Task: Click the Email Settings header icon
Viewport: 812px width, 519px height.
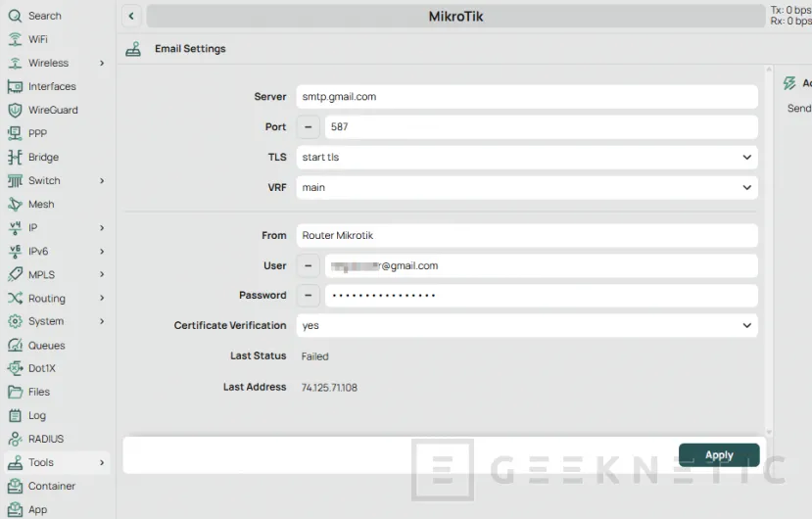Action: [x=133, y=49]
